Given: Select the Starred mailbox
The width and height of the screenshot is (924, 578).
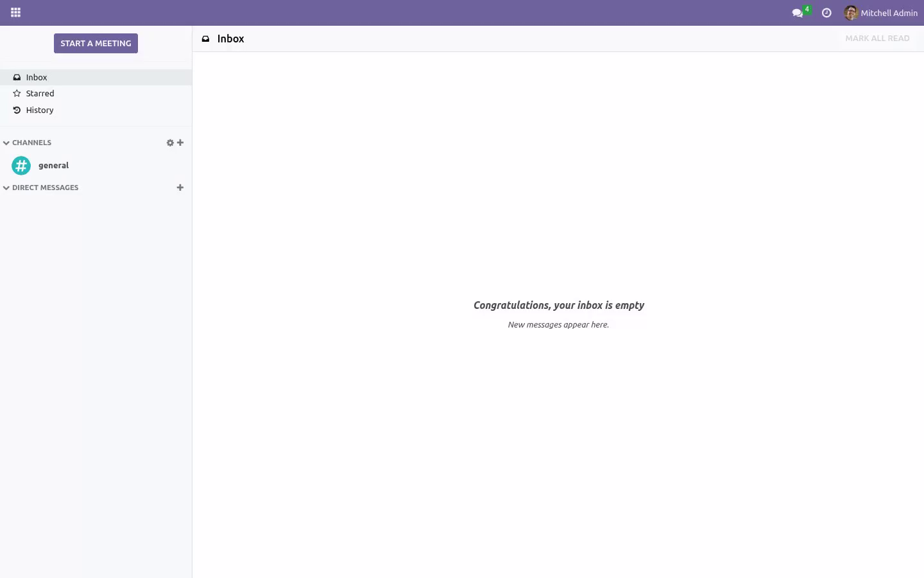Looking at the screenshot, I should pyautogui.click(x=96, y=94).
